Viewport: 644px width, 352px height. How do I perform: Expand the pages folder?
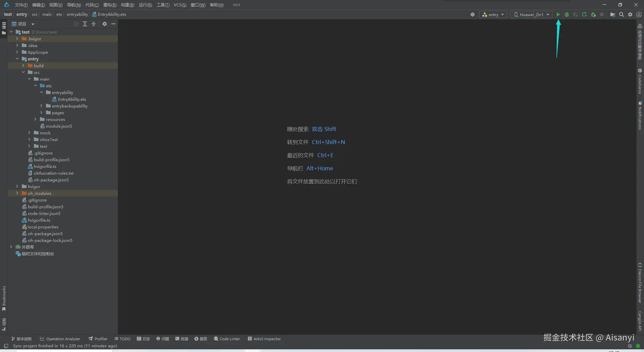[42, 113]
